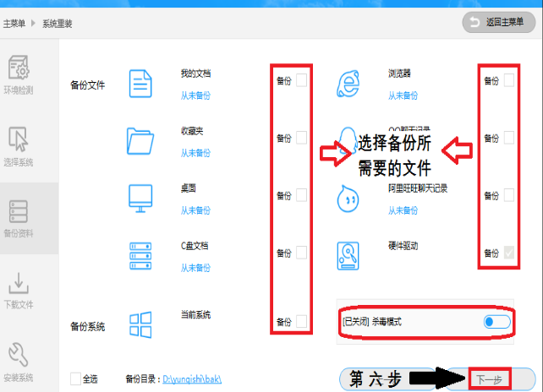Click the 浏览器 Internet Explorer icon
This screenshot has width=543, height=392.
(348, 84)
